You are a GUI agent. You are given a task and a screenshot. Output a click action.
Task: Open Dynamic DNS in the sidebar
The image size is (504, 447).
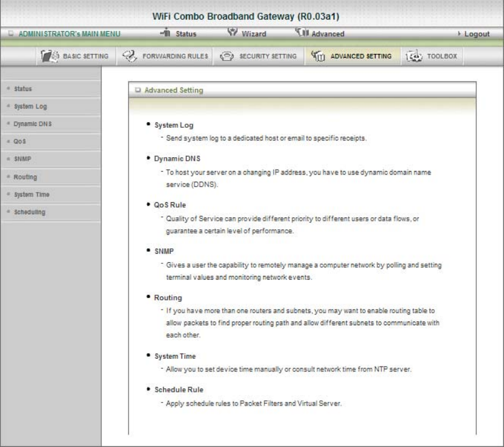[50, 124]
